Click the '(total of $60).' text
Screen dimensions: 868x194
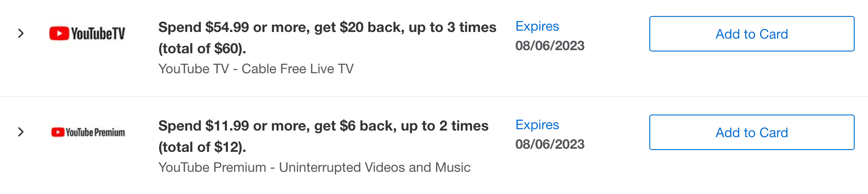(x=202, y=48)
